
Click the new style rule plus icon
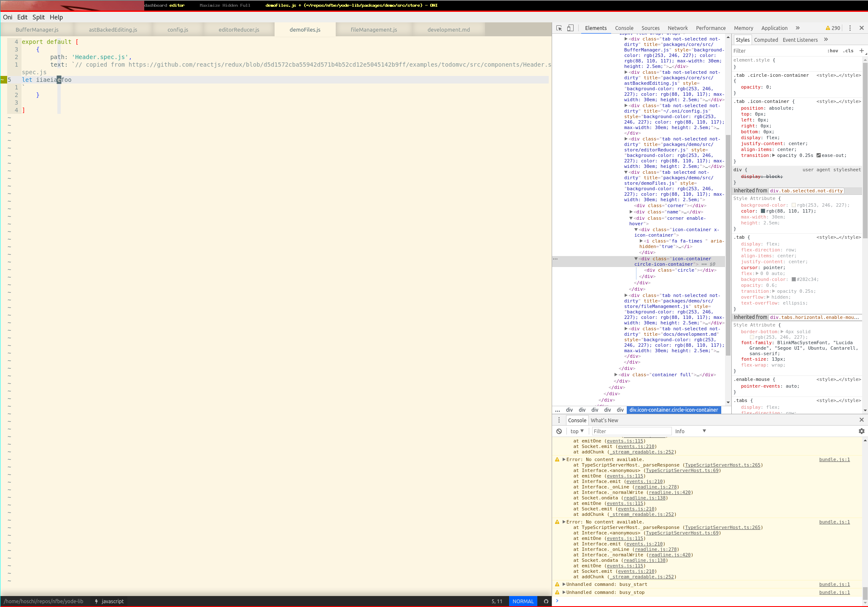[x=862, y=51]
